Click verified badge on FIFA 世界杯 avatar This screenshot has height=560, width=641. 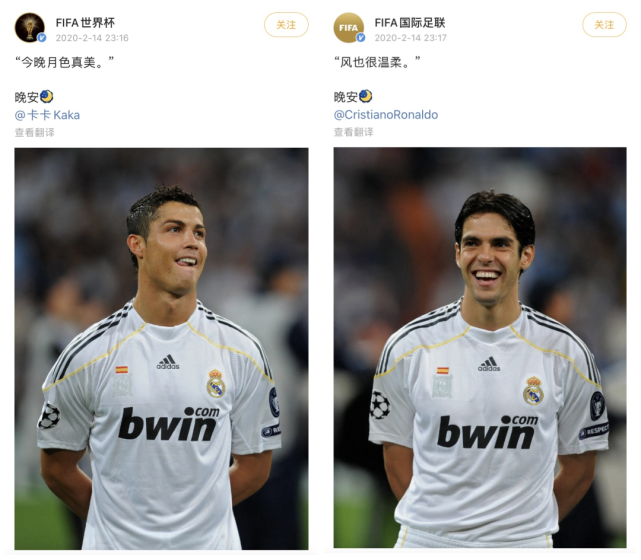tap(42, 38)
